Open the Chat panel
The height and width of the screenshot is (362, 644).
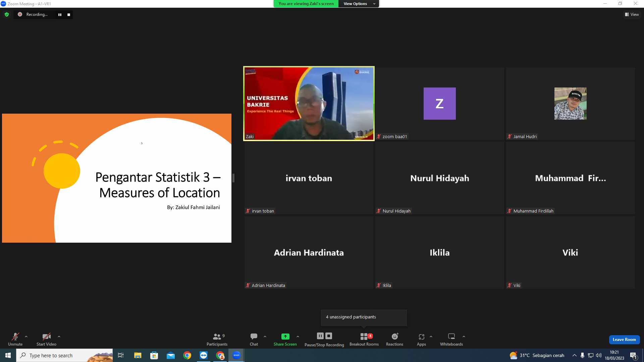[x=254, y=339]
